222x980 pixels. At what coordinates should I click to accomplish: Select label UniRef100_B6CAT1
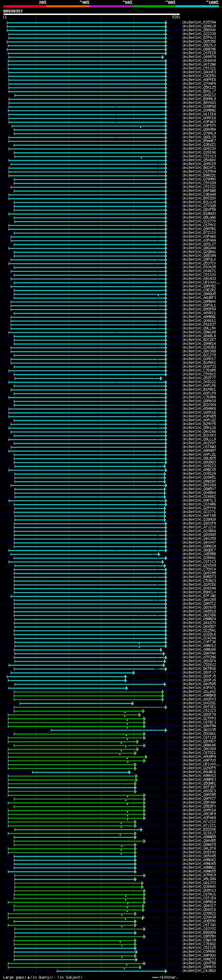click(x=199, y=168)
